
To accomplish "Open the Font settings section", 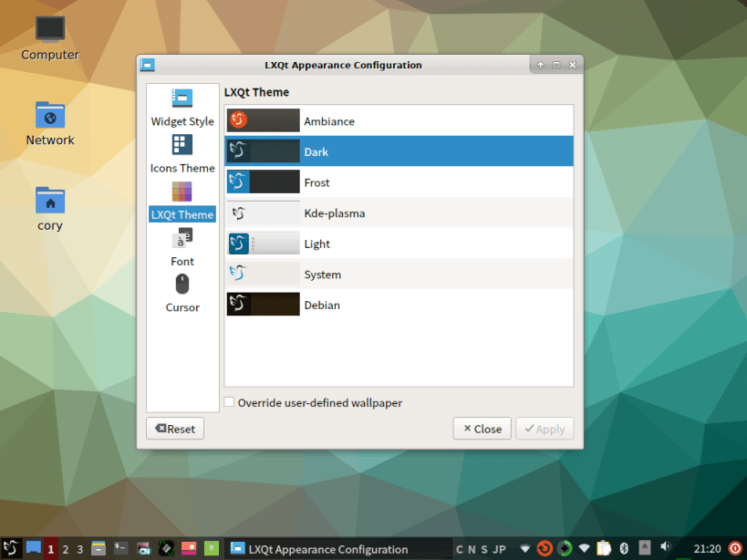I will (x=182, y=247).
